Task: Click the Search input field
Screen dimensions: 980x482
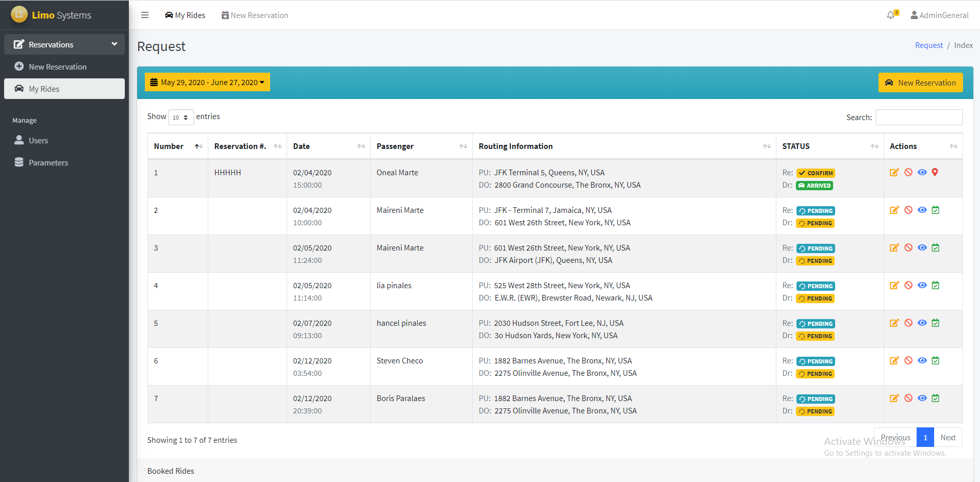Action: point(919,118)
